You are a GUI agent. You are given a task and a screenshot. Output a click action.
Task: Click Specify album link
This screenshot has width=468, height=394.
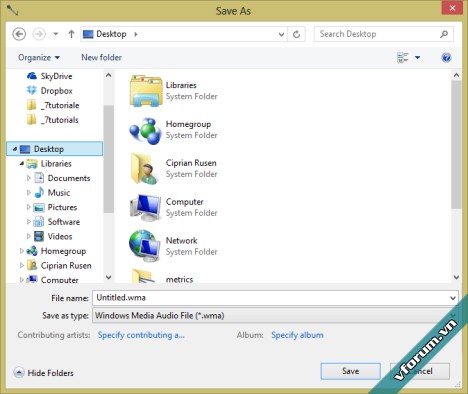coord(297,335)
